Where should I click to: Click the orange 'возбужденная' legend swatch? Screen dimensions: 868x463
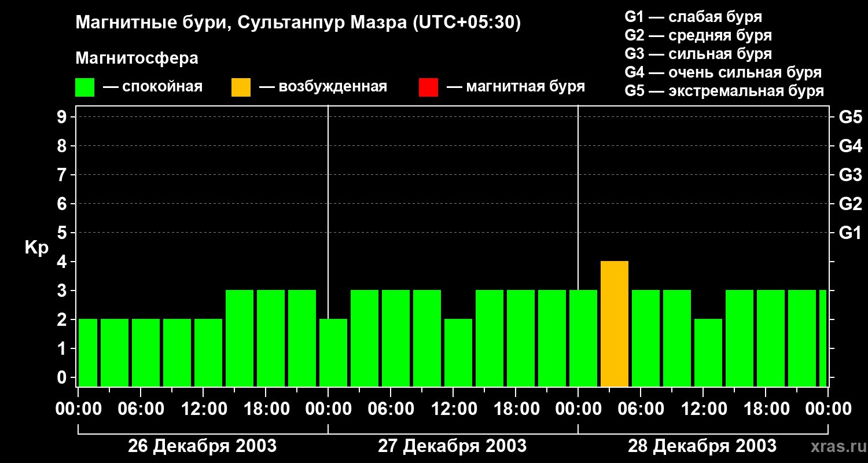(241, 87)
